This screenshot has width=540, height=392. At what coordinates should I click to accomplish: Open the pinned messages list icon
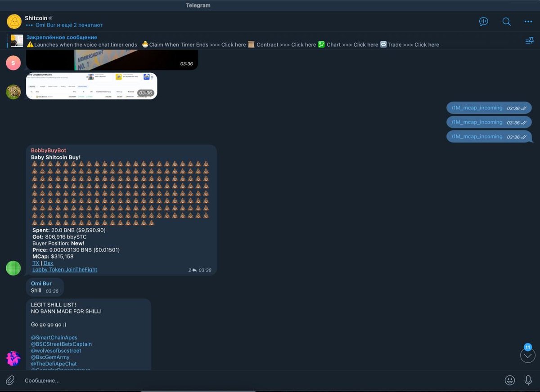(x=529, y=41)
